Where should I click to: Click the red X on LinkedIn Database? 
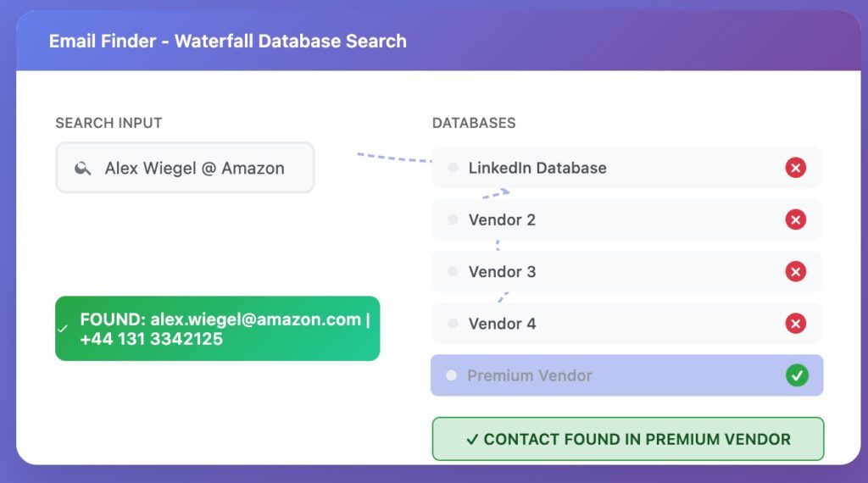[x=795, y=168]
